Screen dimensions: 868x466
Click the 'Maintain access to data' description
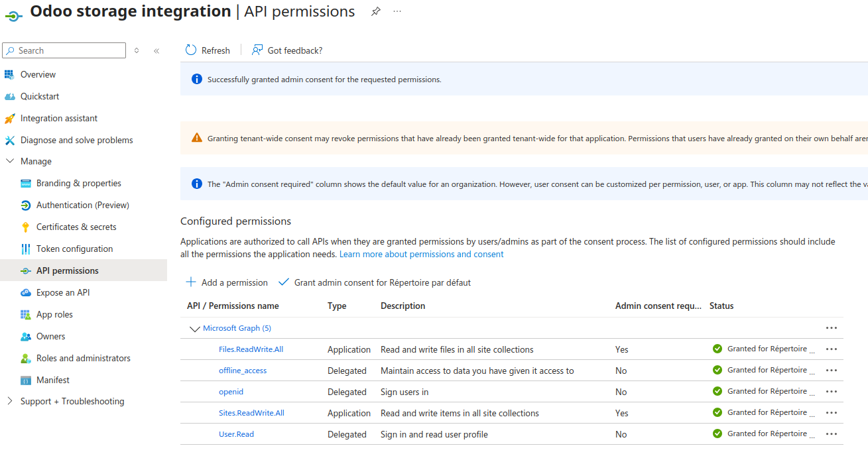click(477, 371)
